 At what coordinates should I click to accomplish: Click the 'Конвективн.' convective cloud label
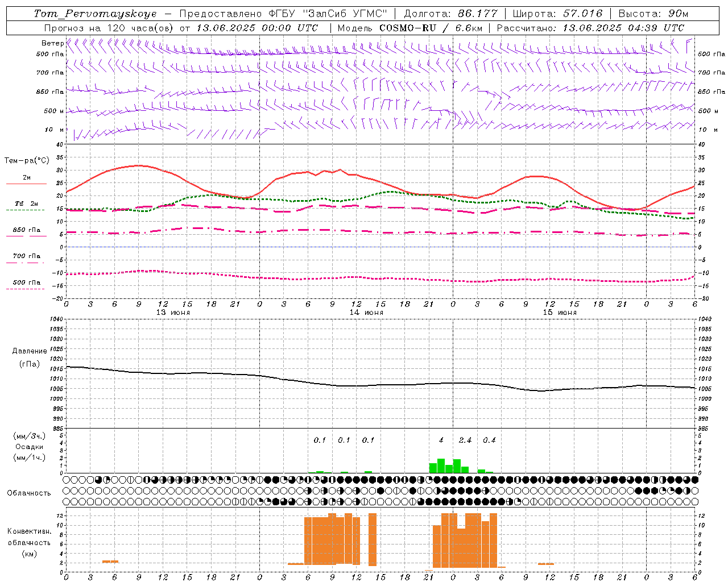29,531
